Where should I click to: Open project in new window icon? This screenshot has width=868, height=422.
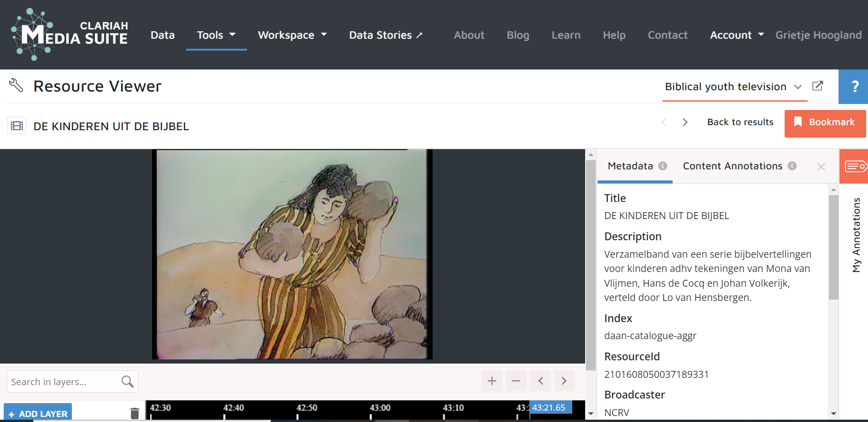click(817, 86)
